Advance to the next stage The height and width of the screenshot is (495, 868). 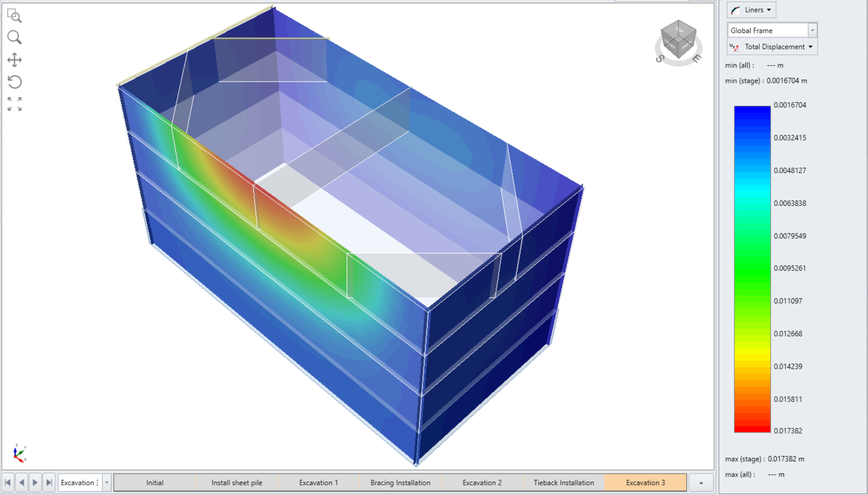[35, 482]
